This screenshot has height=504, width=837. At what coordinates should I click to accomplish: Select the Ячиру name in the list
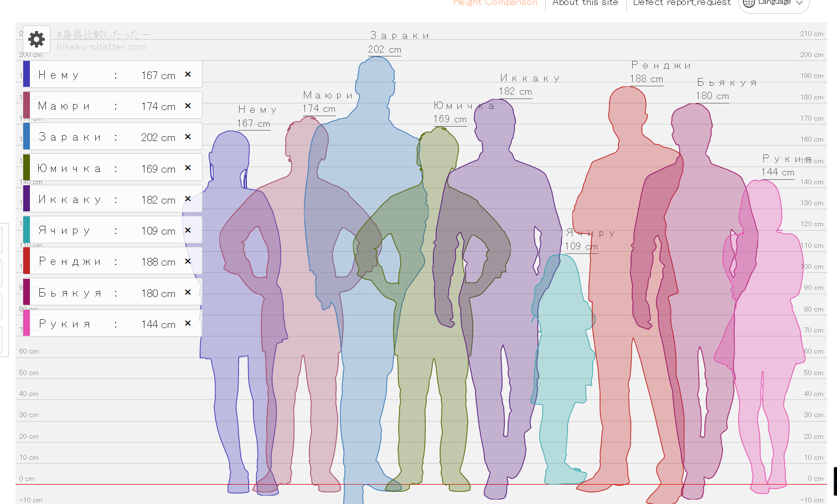point(64,231)
